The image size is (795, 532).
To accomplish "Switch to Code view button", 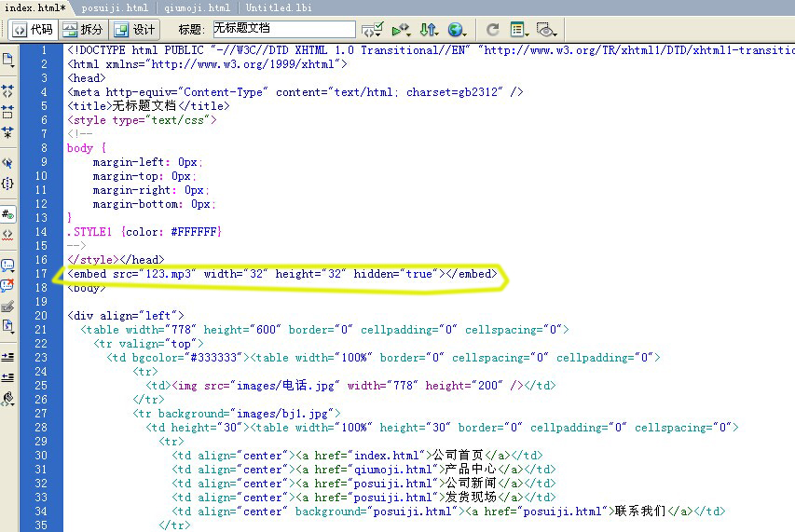I will click(33, 30).
